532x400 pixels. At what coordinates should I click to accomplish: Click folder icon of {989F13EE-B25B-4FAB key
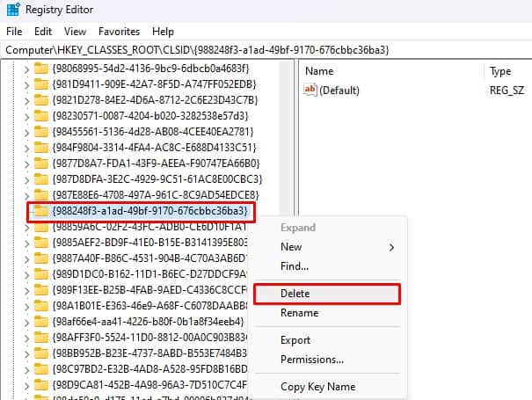pos(41,290)
